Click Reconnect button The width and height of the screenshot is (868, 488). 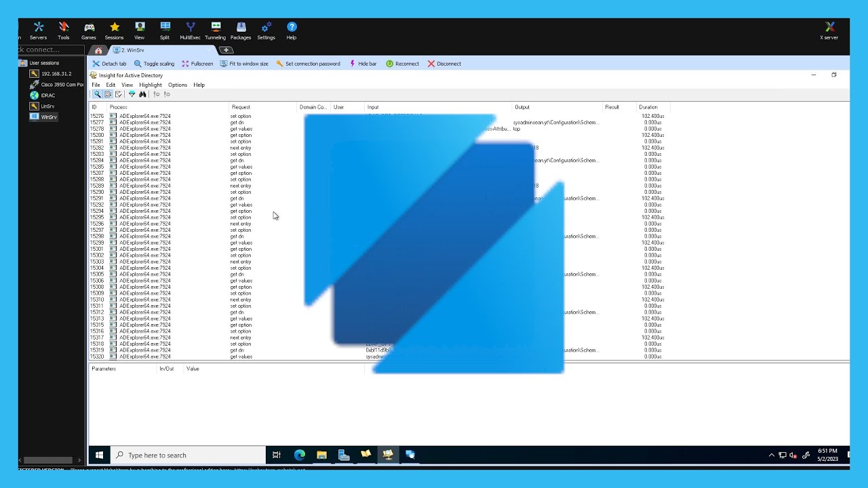pyautogui.click(x=402, y=64)
